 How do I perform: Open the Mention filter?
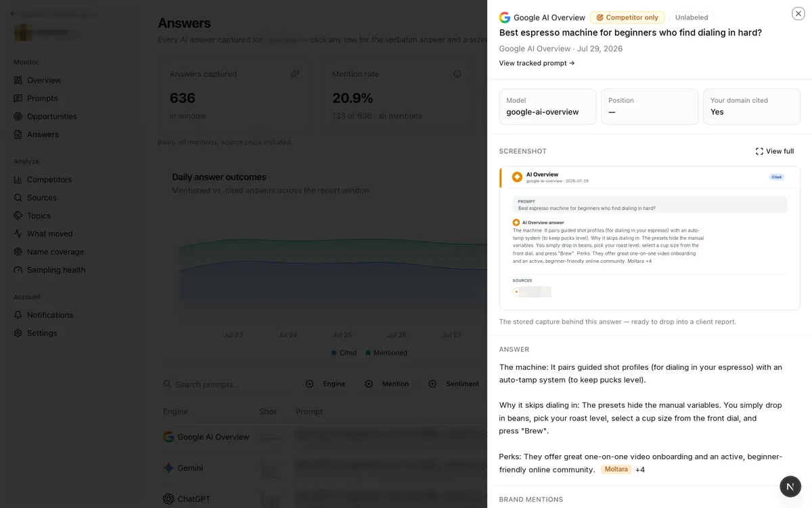[x=387, y=384]
